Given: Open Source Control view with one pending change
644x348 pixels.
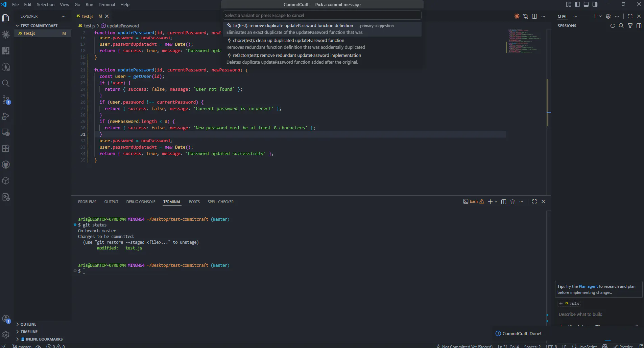Looking at the screenshot, I should pos(6,100).
